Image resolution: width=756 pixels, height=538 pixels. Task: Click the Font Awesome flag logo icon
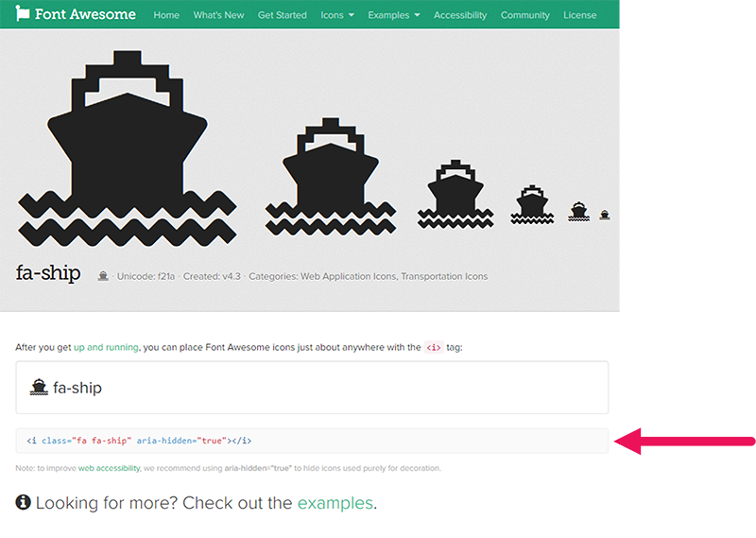22,13
